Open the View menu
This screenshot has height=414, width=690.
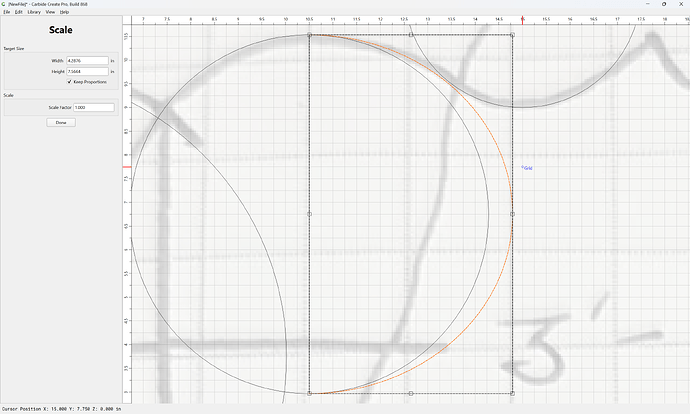click(x=50, y=12)
